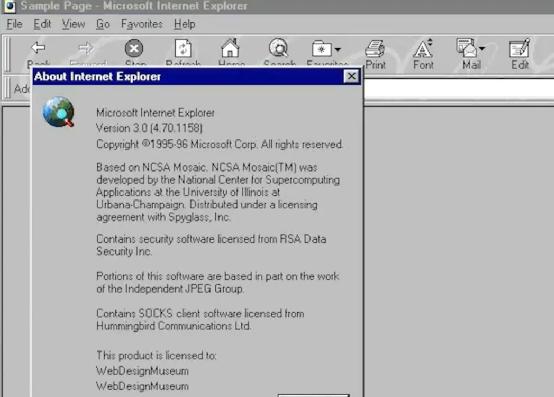The image size is (554, 397).
Task: Close the About Internet Explorer dialog
Action: pos(351,76)
